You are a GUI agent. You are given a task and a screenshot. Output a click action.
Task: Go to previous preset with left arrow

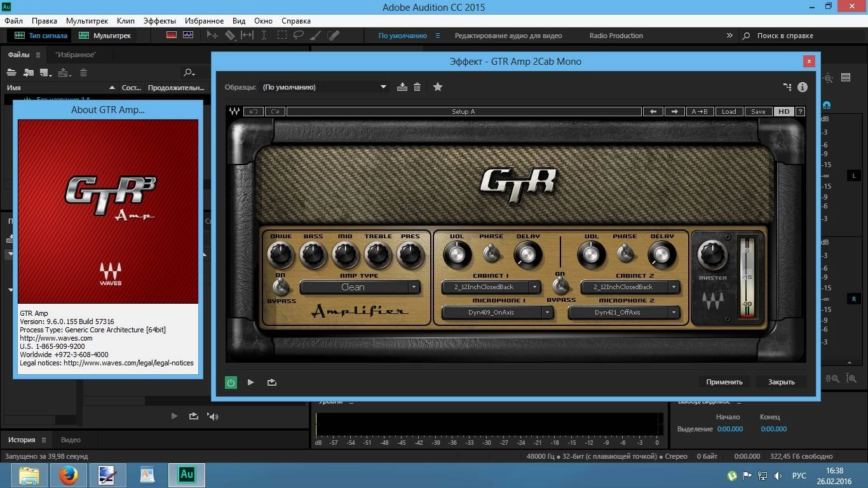tap(653, 111)
